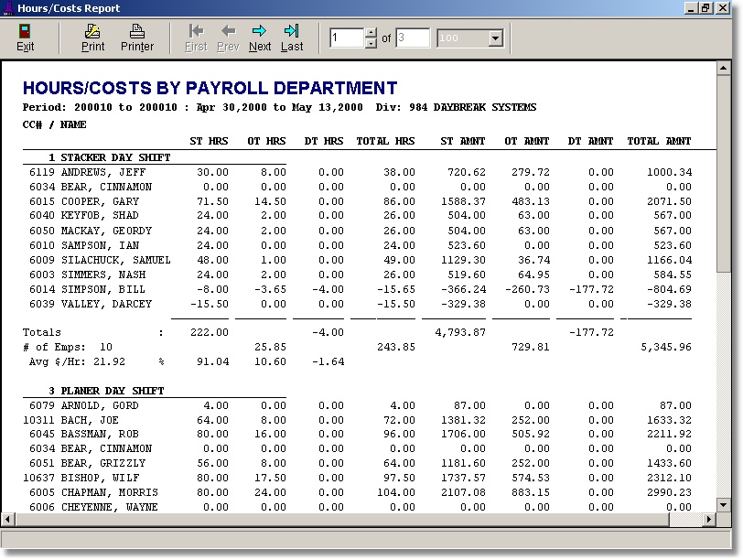743x560 pixels.
Task: Click the Hours/Costs Report title bar icon
Action: click(x=8, y=8)
